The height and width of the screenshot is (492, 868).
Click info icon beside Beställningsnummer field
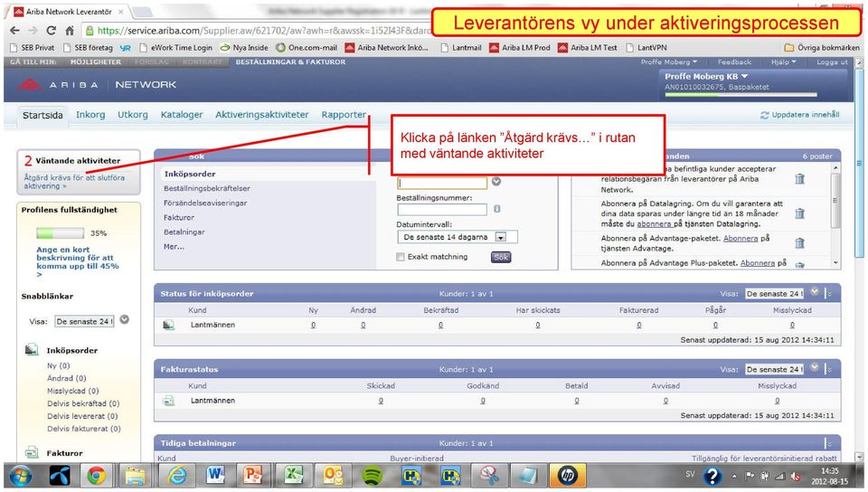pos(496,209)
